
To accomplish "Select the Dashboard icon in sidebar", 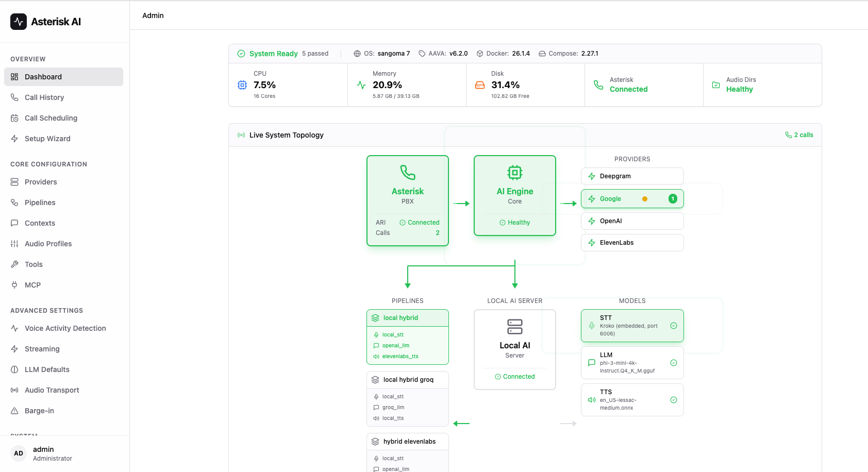I will pos(15,76).
